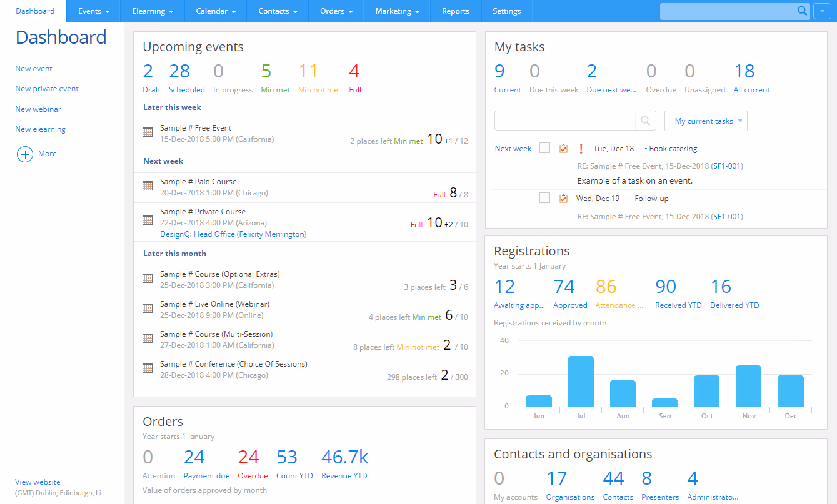Open the Sample # Paid Course event row
This screenshot has width=837, height=504.
point(304,187)
